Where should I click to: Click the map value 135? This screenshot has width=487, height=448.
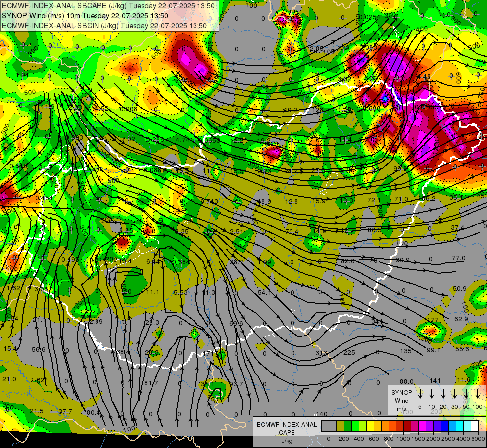pyautogui.click(x=405, y=351)
